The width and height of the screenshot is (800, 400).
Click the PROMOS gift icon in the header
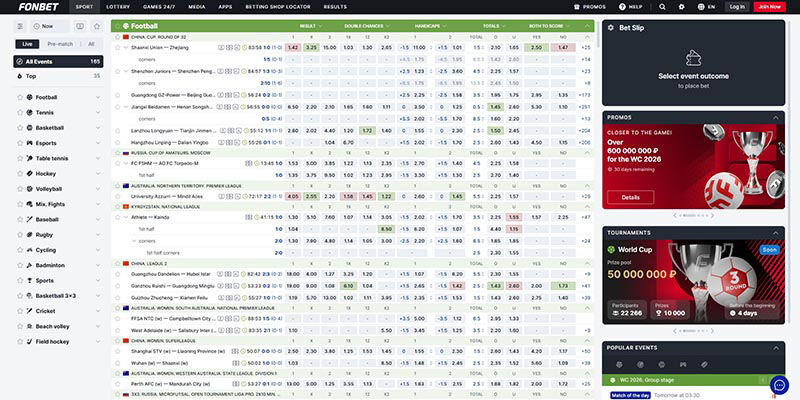click(577, 7)
